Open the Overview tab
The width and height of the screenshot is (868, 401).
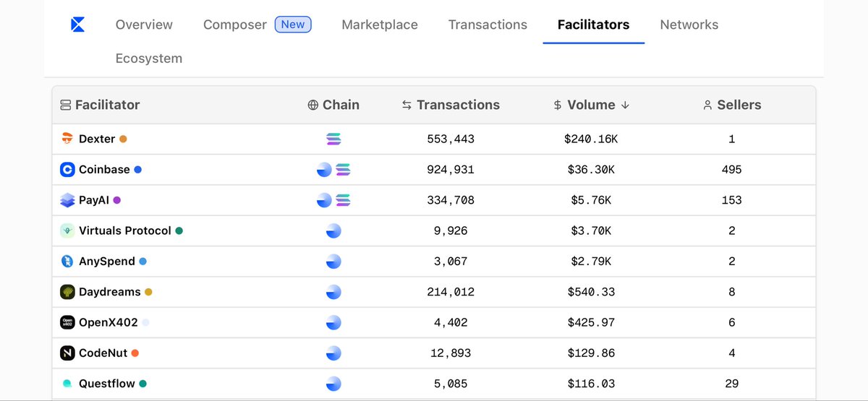(x=144, y=25)
